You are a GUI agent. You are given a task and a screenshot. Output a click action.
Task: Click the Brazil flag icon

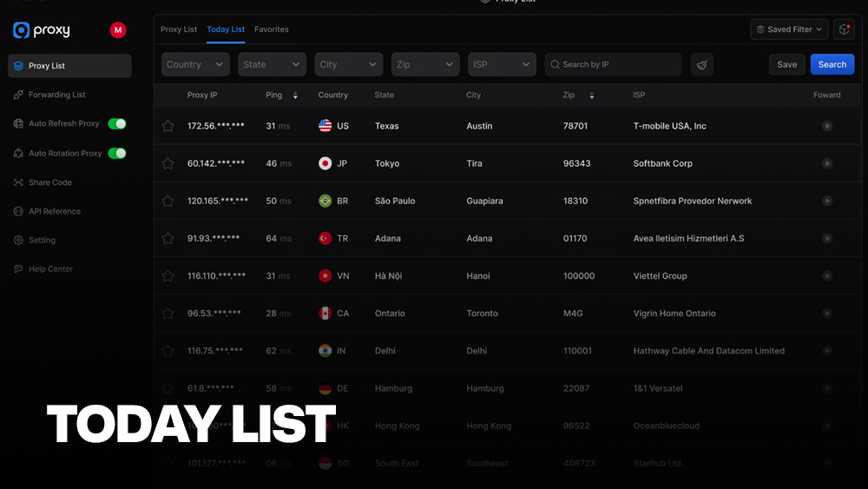(325, 201)
